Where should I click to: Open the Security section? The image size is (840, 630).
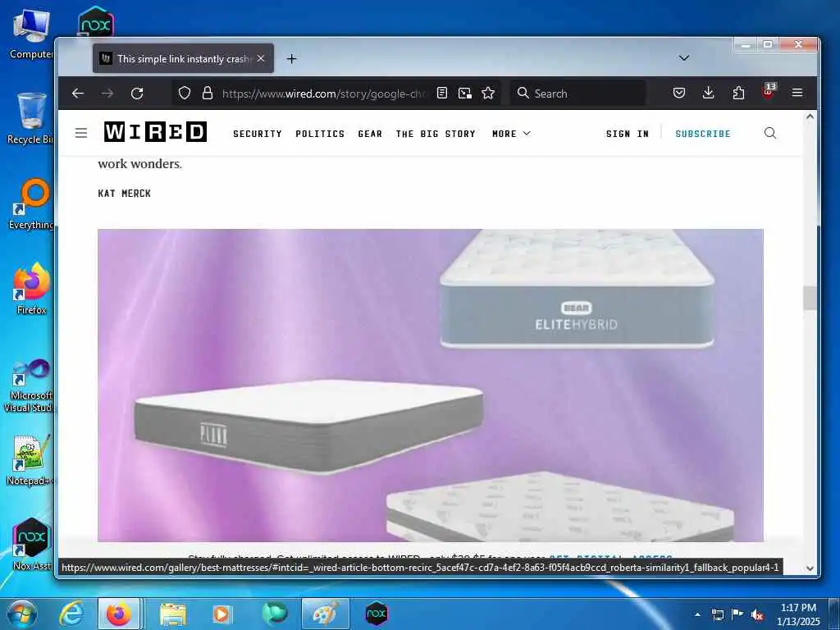click(x=257, y=134)
